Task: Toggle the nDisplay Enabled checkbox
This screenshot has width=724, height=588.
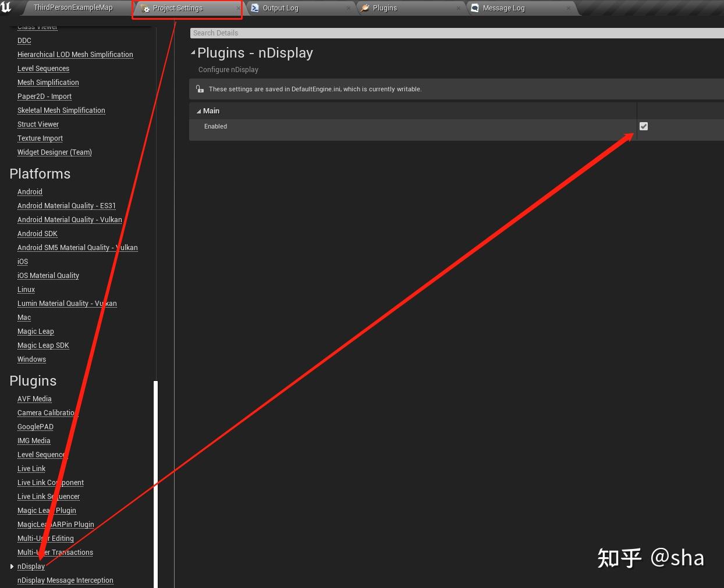Action: pyautogui.click(x=644, y=126)
